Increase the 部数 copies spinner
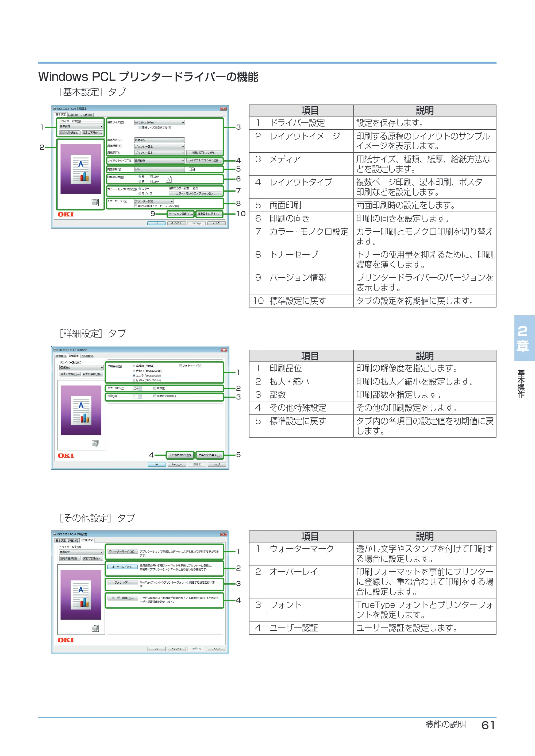Image resolution: width=535 pixels, height=756 pixels. point(140,396)
